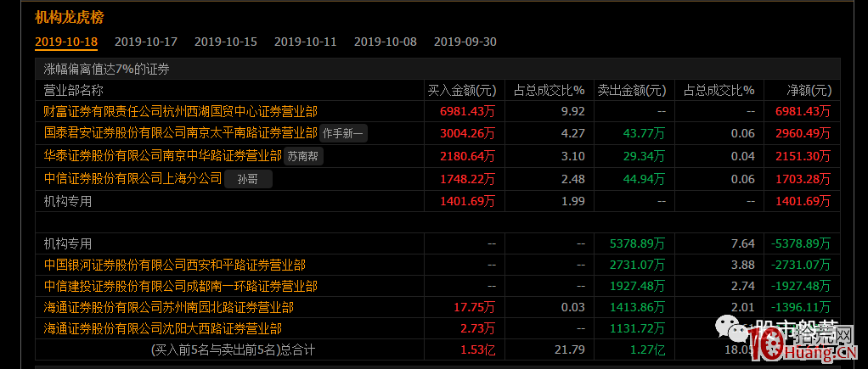Switch to 2019-10-11 date tab
The width and height of the screenshot is (868, 369).
[306, 42]
